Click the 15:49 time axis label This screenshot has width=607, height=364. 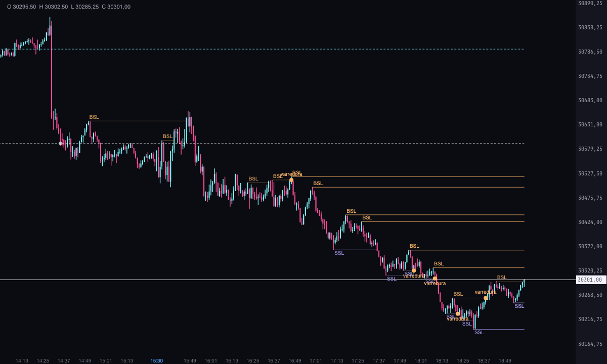click(190, 361)
